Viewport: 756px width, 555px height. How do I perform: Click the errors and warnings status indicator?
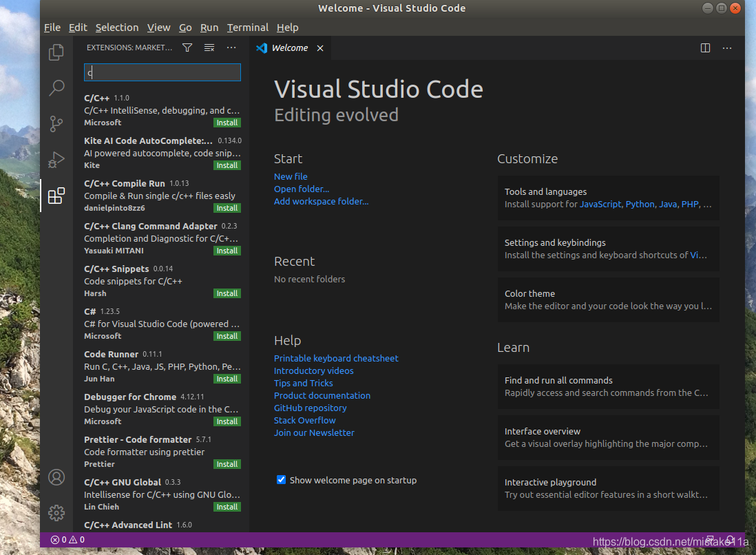click(68, 540)
